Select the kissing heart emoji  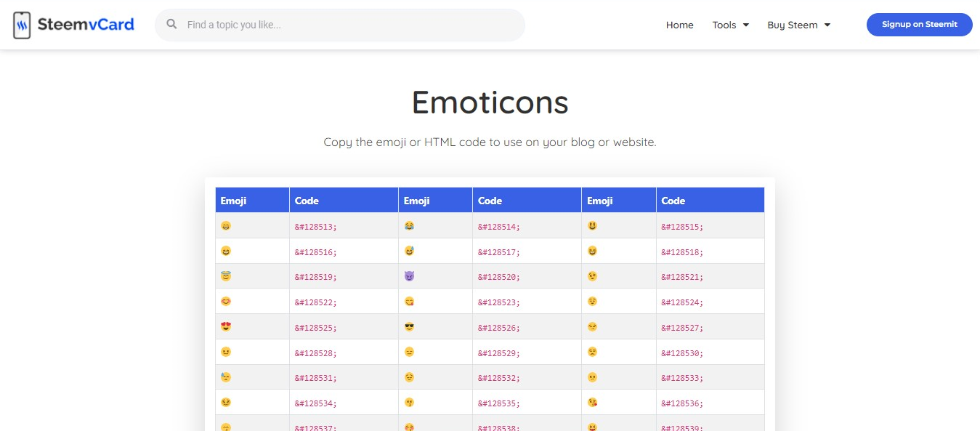point(592,402)
